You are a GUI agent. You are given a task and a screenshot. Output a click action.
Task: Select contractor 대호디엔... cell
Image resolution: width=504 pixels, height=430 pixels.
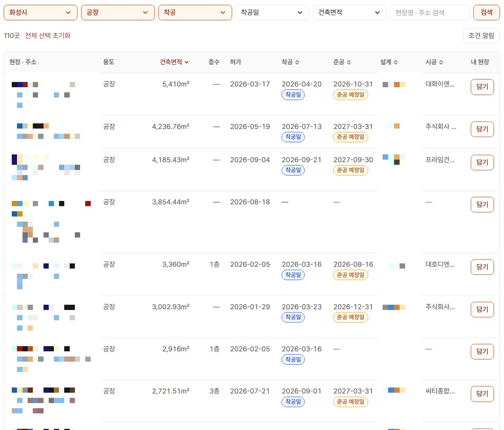click(x=440, y=264)
